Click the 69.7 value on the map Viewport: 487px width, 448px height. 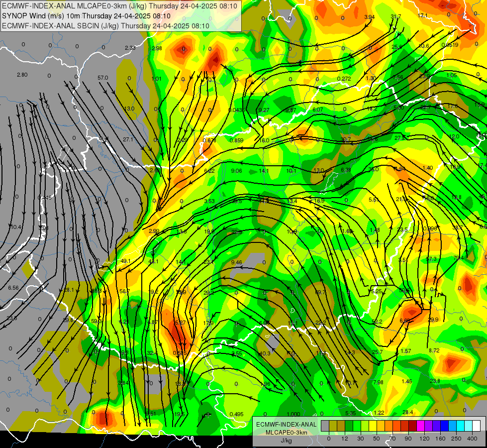(x=320, y=292)
